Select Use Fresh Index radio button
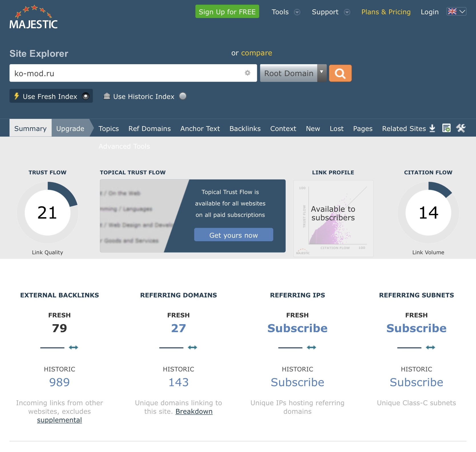This screenshot has width=476, height=452. [x=86, y=96]
